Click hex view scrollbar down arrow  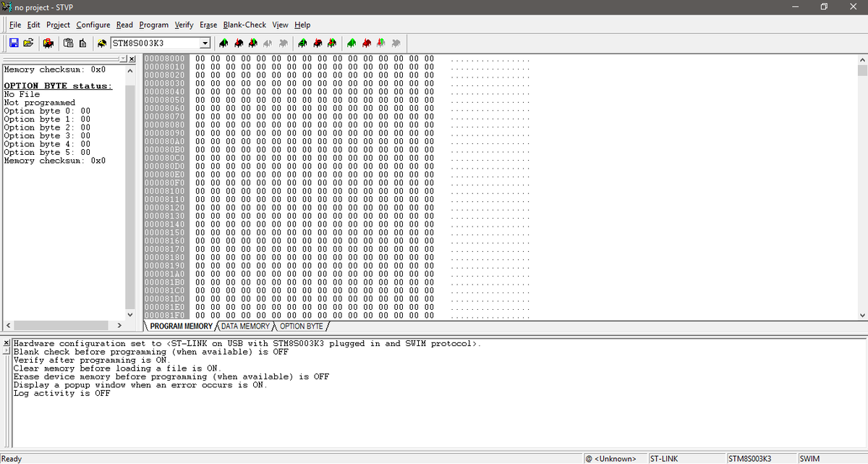click(x=861, y=316)
